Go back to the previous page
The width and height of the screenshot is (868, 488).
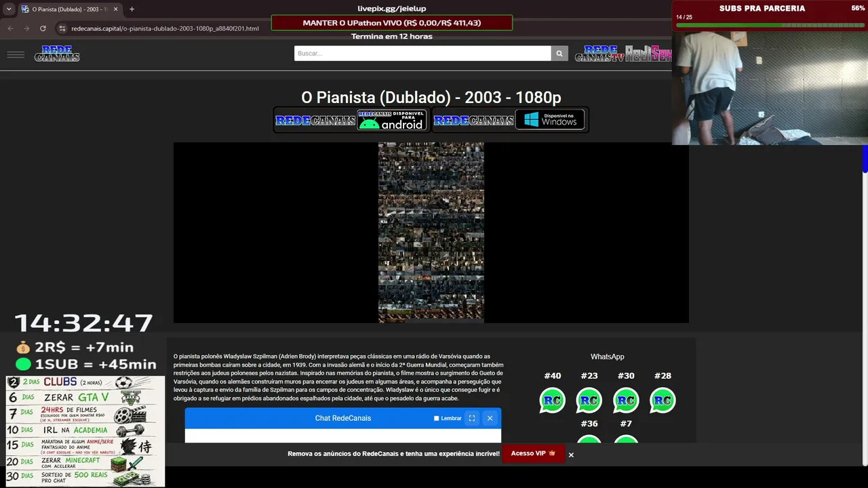(10, 28)
